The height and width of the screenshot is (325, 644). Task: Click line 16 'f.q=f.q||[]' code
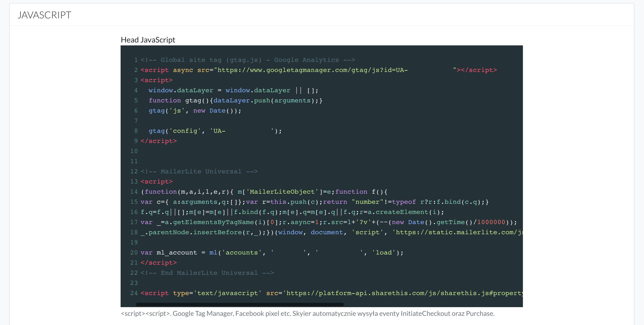click(292, 212)
